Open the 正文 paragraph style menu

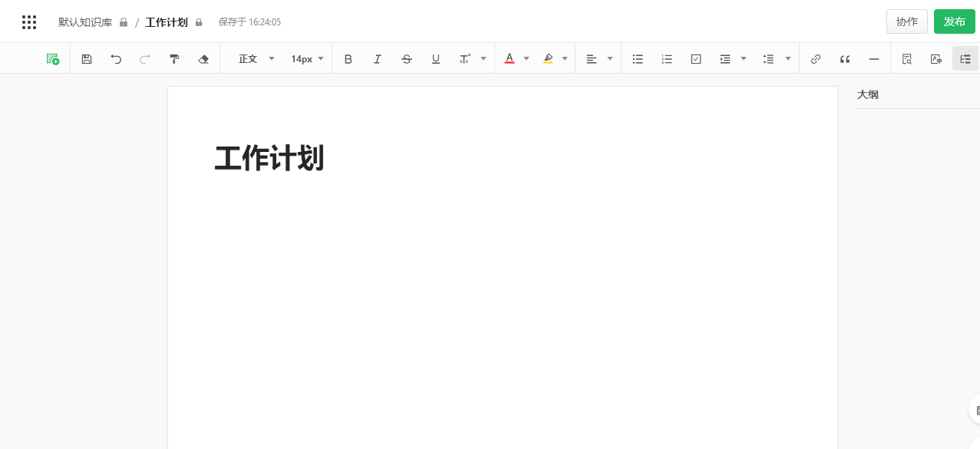pos(248,58)
